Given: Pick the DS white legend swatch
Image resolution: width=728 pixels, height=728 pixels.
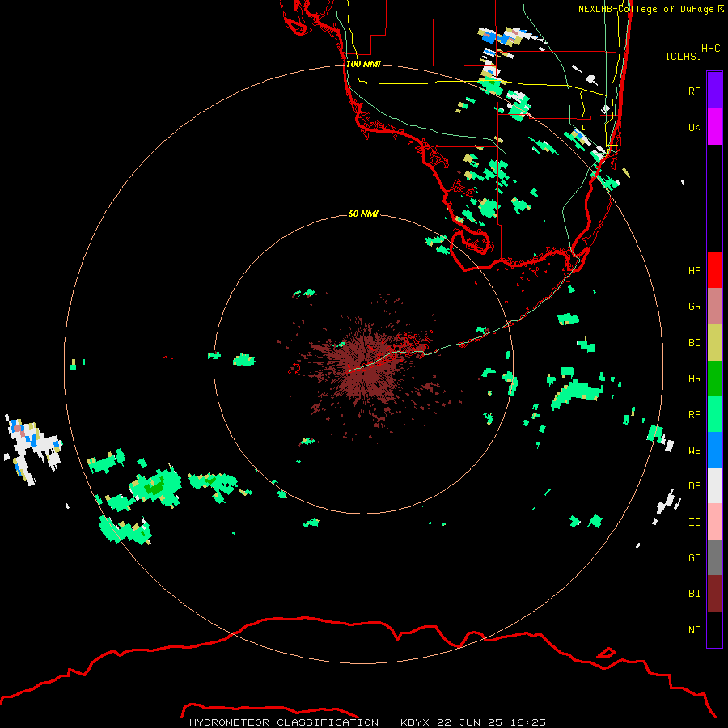Looking at the screenshot, I should [714, 485].
